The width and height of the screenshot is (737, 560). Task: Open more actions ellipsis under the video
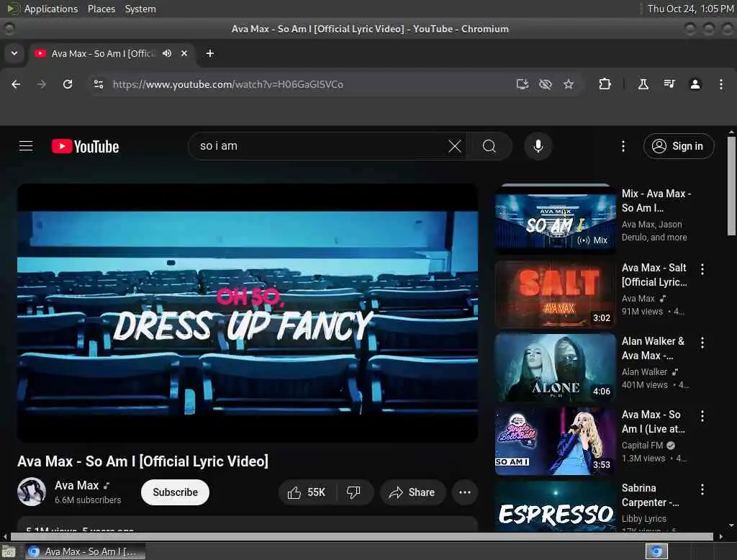(465, 492)
